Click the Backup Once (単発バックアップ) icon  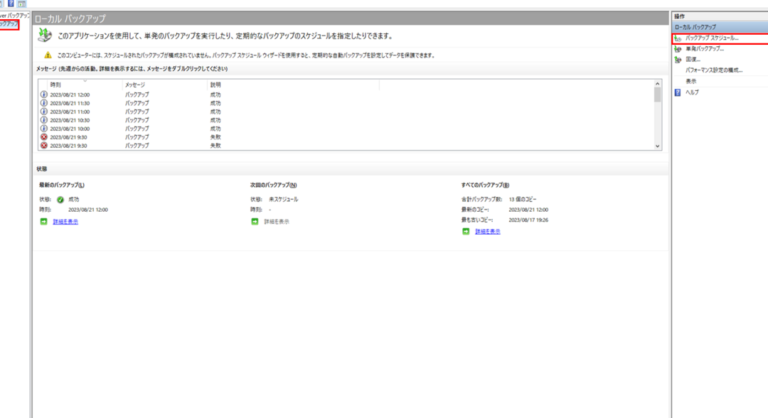tap(678, 48)
